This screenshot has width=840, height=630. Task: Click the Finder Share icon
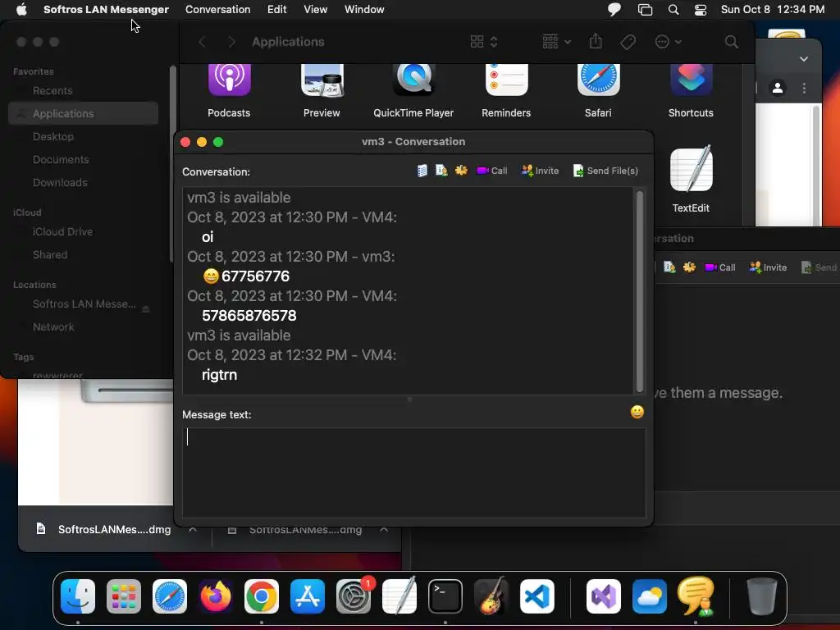pos(596,41)
